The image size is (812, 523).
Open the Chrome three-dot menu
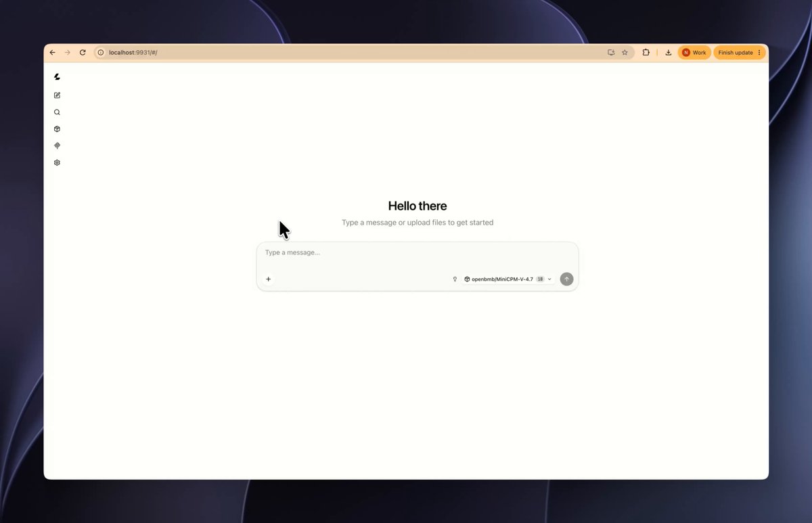(x=759, y=52)
